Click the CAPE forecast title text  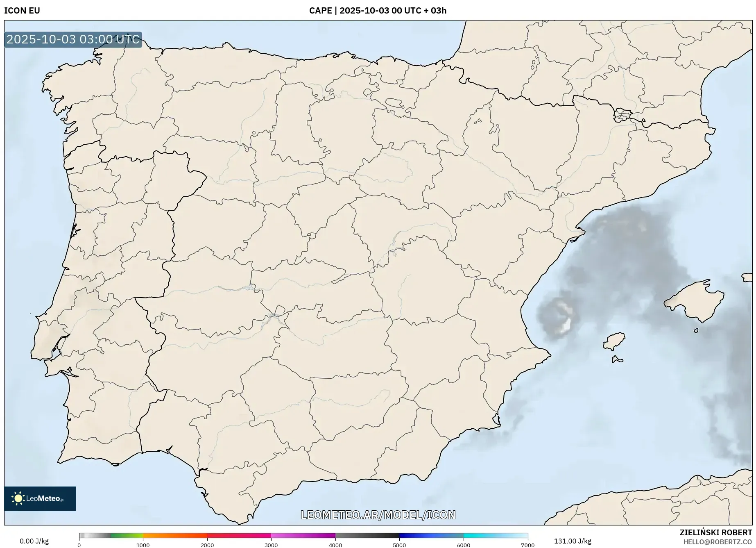coord(378,11)
